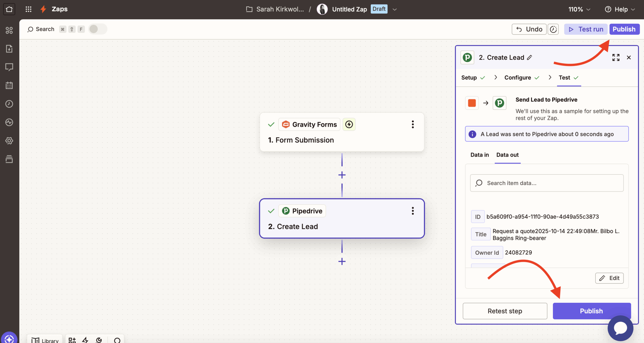Click the calendar icon in left sidebar

[9, 85]
